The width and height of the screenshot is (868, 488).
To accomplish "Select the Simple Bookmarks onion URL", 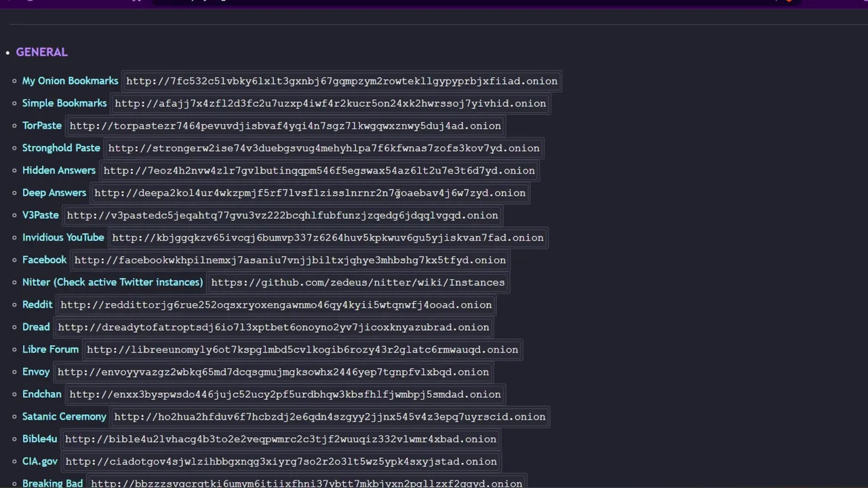I will click(330, 104).
